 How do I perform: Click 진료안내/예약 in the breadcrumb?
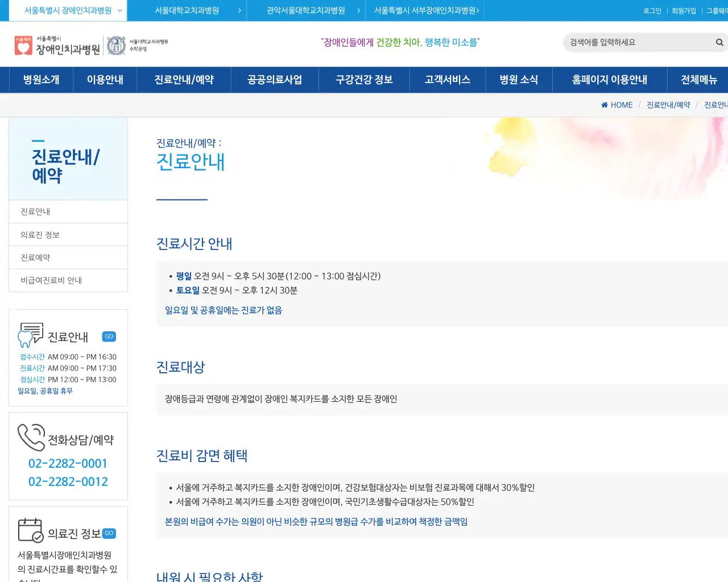668,105
